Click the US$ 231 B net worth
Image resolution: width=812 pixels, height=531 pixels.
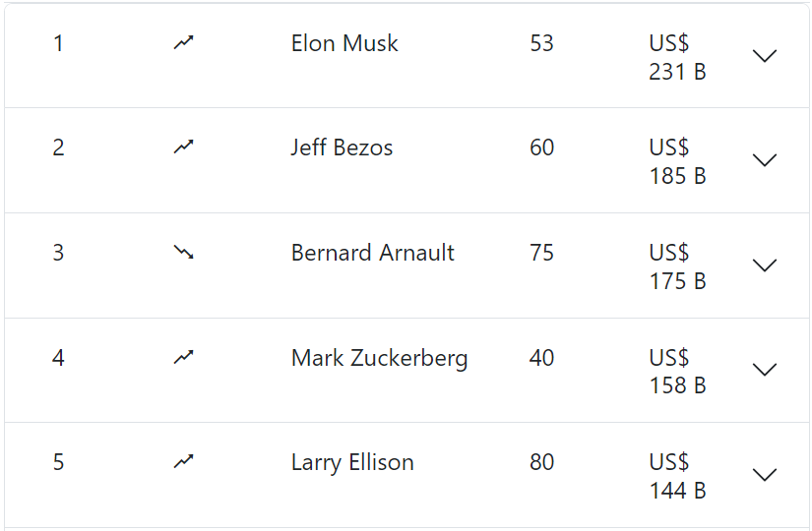point(677,57)
